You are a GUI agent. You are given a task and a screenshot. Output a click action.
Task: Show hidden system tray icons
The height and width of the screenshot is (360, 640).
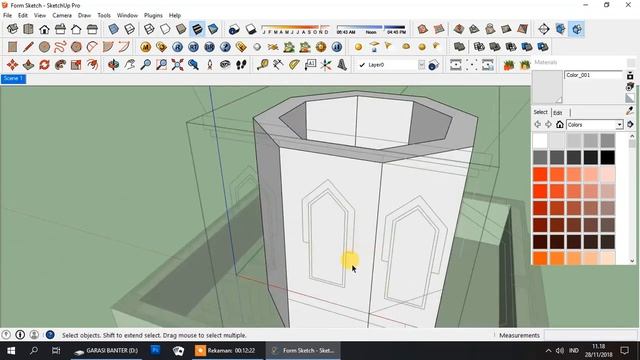548,351
